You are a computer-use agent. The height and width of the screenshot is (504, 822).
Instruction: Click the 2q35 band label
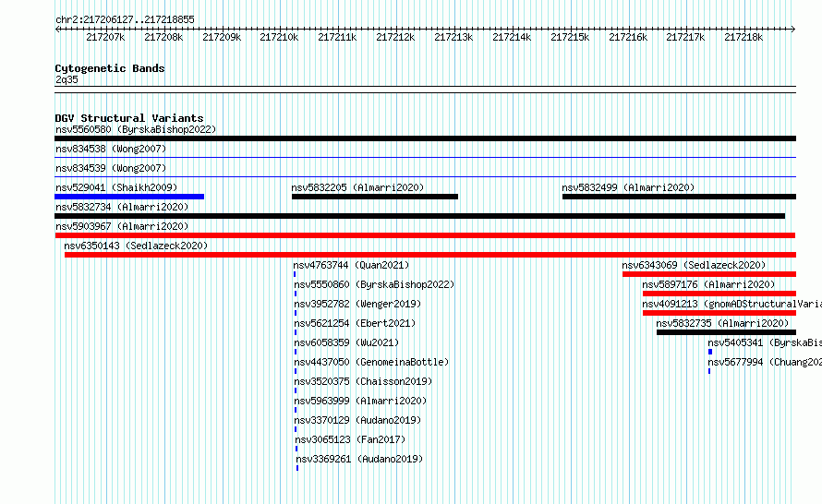coord(66,79)
